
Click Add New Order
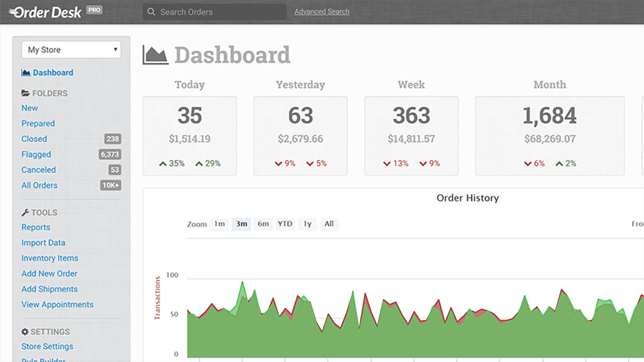coord(50,274)
